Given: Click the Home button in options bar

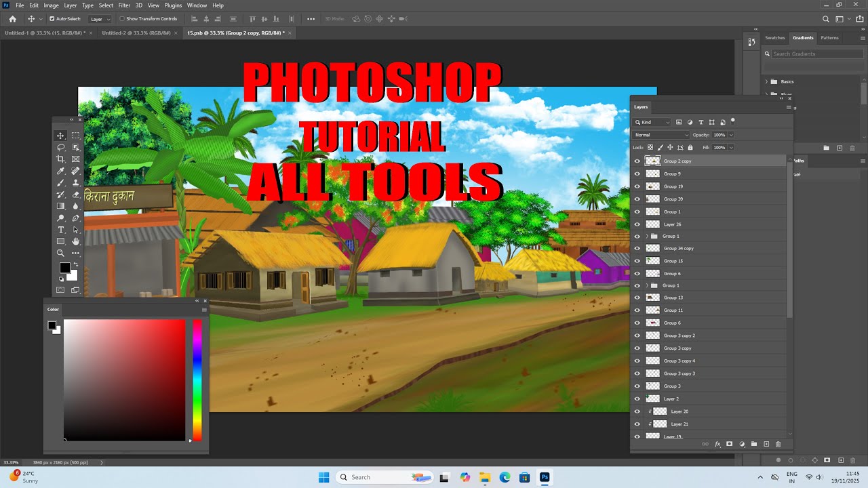Looking at the screenshot, I should pyautogui.click(x=12, y=19).
